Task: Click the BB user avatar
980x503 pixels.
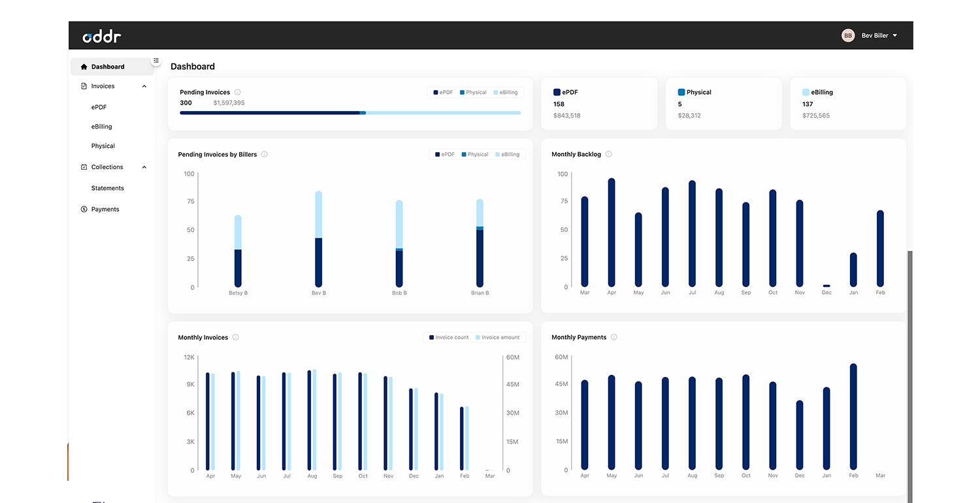Action: coord(847,35)
